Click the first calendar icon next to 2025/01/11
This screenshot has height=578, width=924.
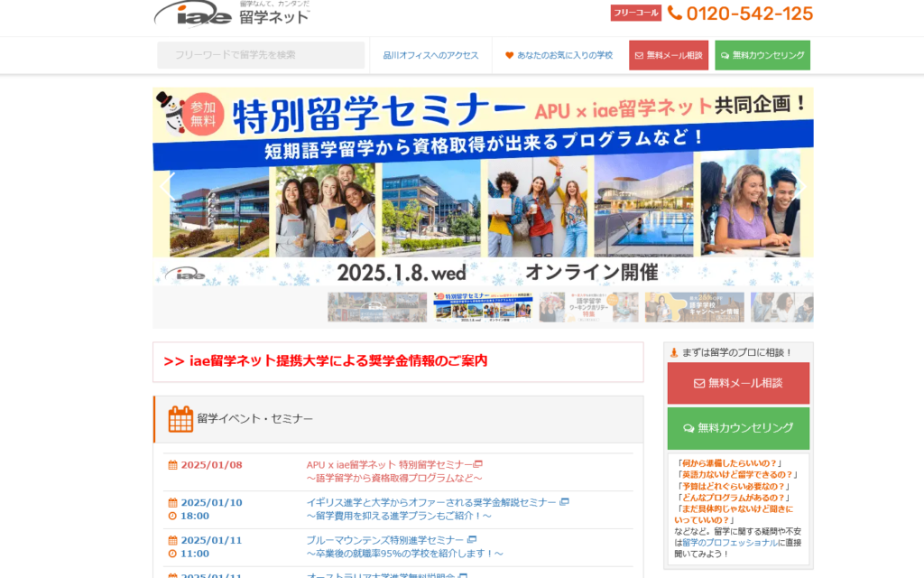(172, 540)
